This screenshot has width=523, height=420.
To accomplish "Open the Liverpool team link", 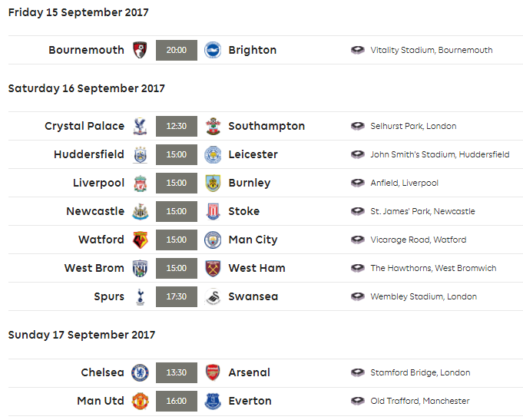I will [99, 183].
